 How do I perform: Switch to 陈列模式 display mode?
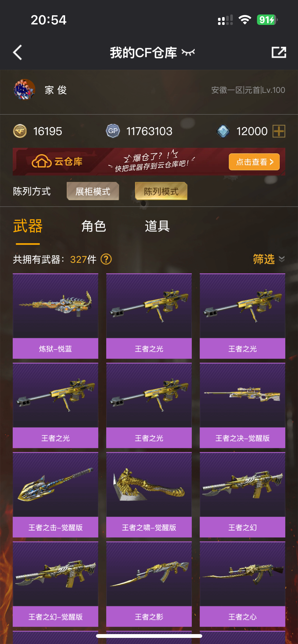click(161, 191)
